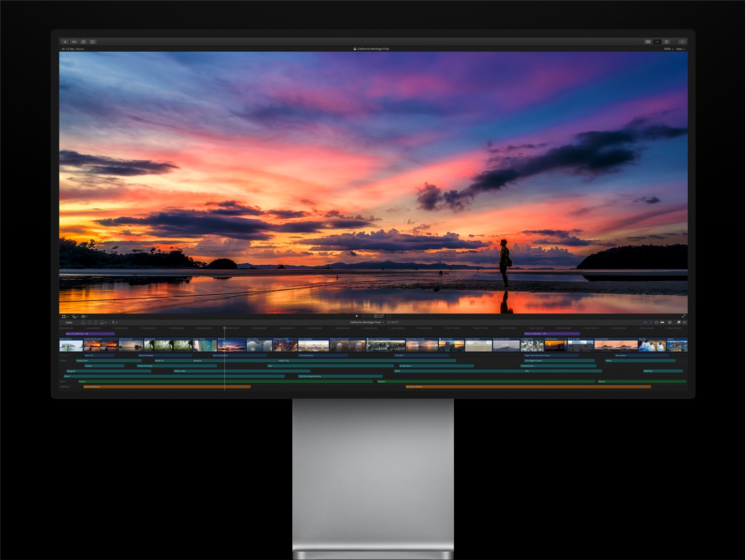Screen dimensions: 745x560
Task: Open the 100% zoom level dropdown
Action: coord(668,49)
